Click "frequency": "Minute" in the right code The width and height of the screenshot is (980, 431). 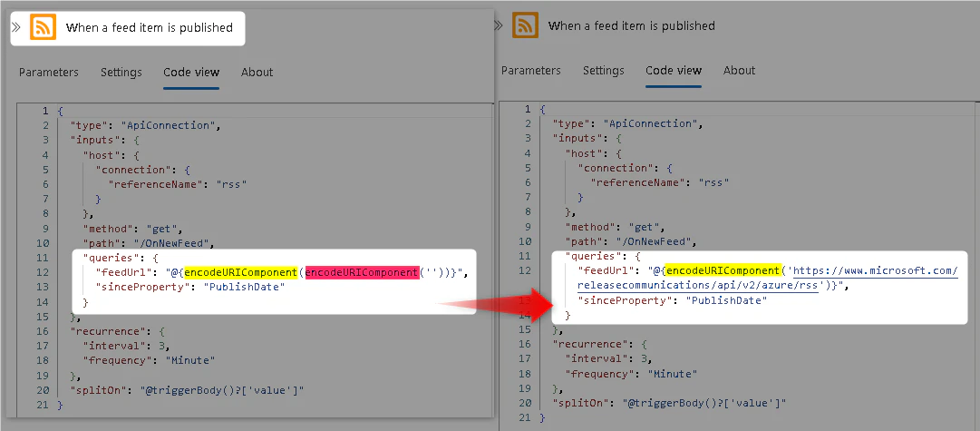[x=631, y=374]
